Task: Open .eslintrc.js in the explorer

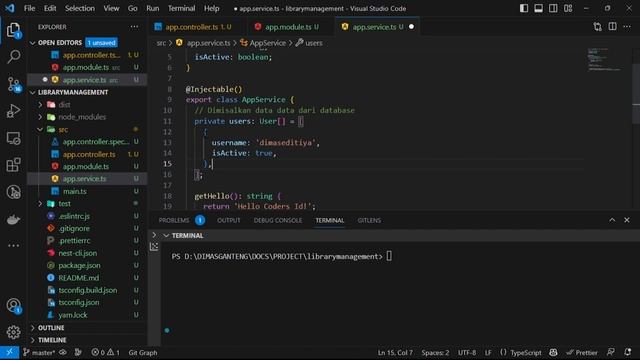Action: point(74,216)
